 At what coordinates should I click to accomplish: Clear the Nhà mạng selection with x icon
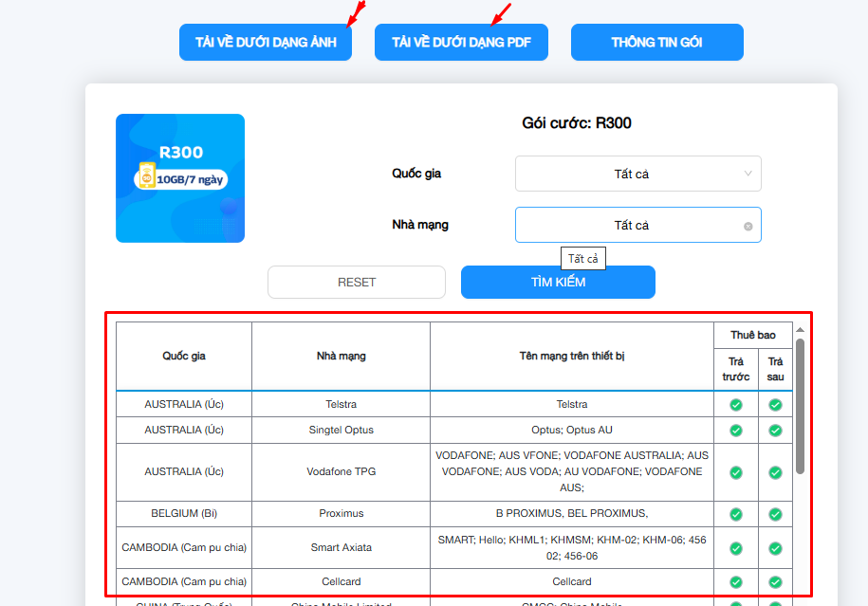tap(748, 227)
